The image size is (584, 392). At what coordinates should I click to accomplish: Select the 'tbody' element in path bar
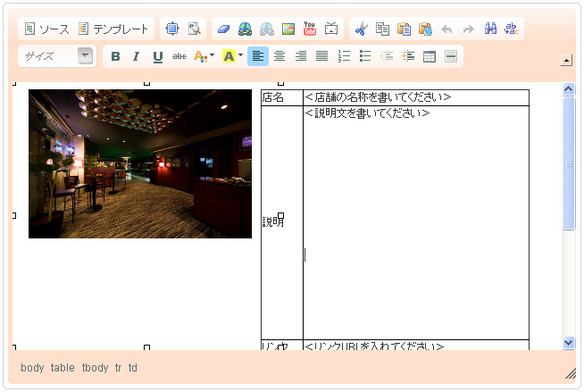[95, 368]
